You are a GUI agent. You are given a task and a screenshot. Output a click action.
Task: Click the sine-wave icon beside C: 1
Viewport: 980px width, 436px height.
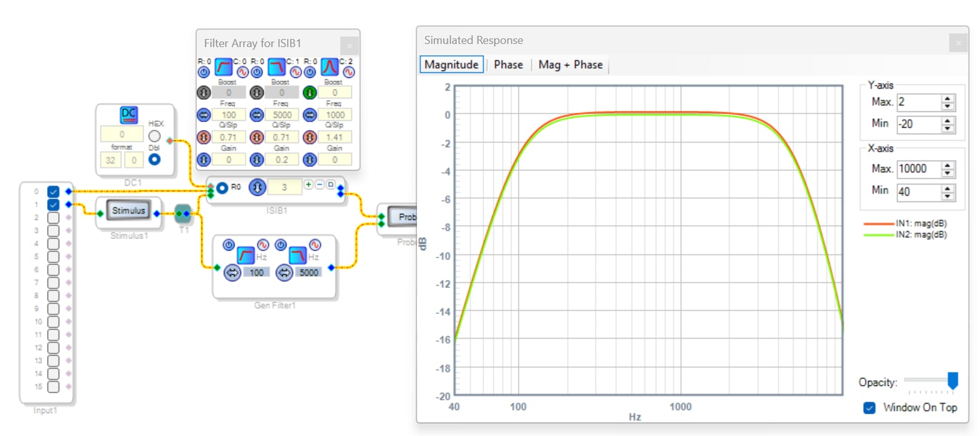(296, 72)
